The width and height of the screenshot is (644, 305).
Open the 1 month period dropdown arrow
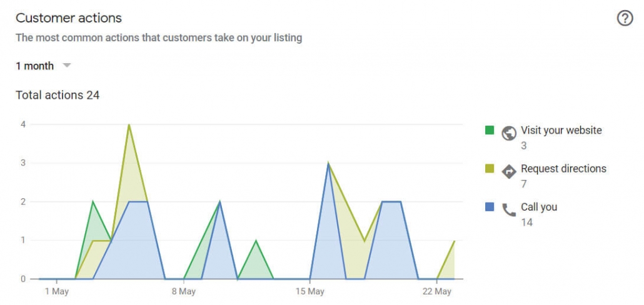(x=67, y=66)
